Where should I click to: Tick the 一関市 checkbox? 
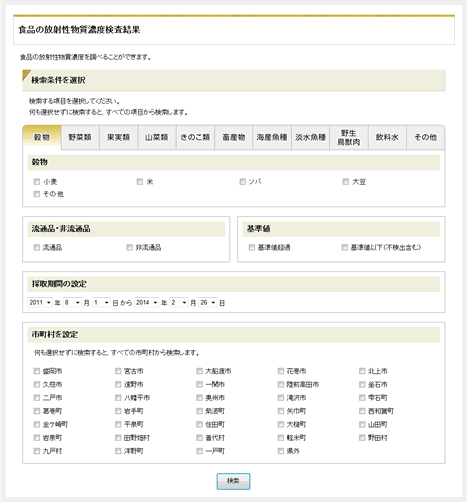point(199,384)
